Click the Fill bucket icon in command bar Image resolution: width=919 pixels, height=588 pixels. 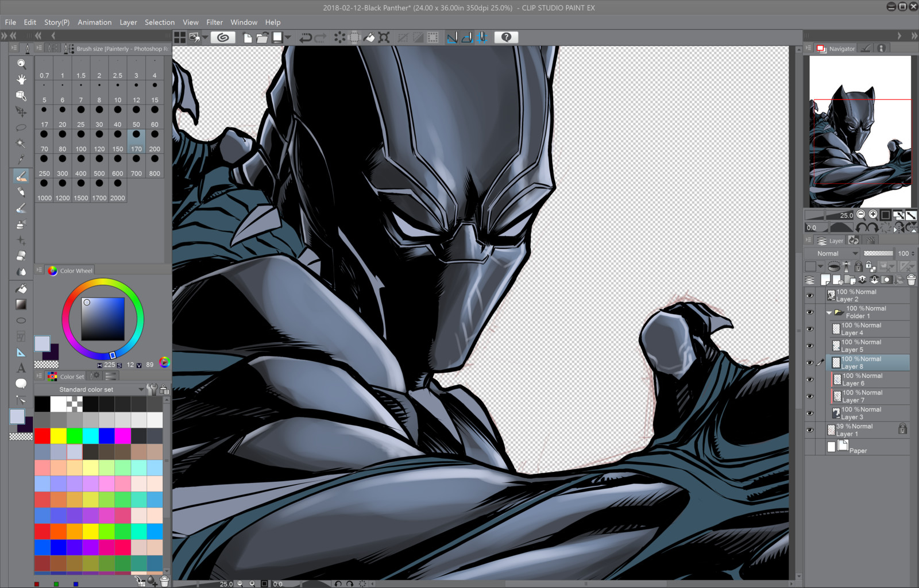tap(369, 37)
